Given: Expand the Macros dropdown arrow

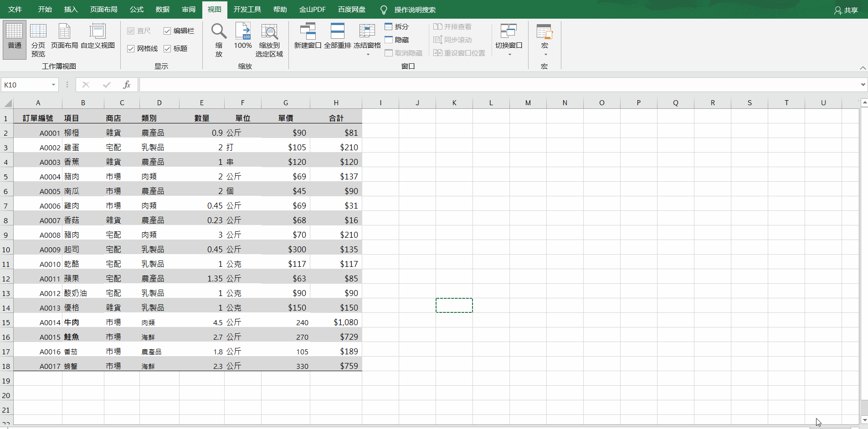Looking at the screenshot, I should tap(545, 55).
